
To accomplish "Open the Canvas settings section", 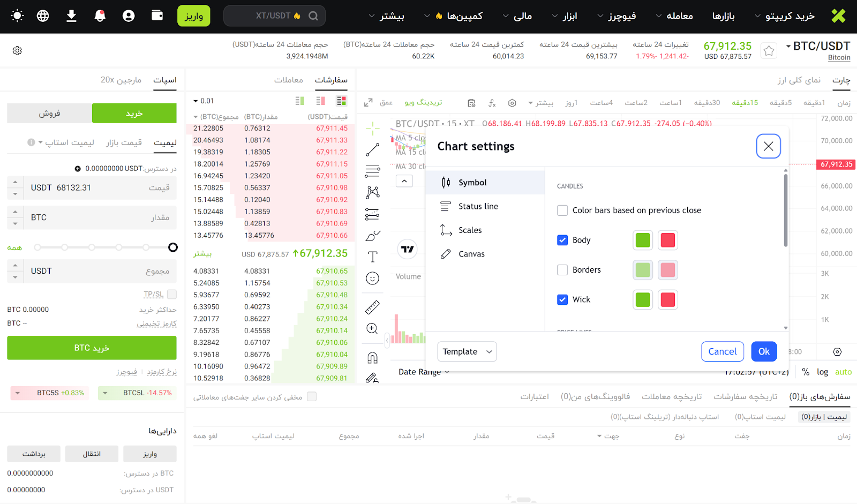I will tap(471, 254).
